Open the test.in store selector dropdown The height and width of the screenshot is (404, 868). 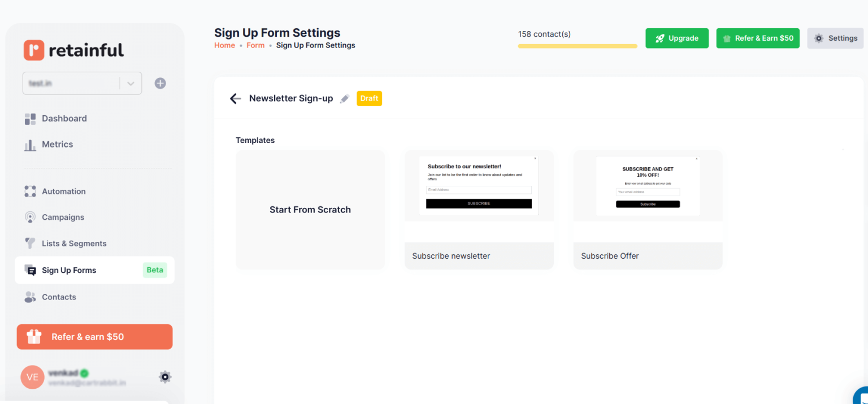pos(131,83)
